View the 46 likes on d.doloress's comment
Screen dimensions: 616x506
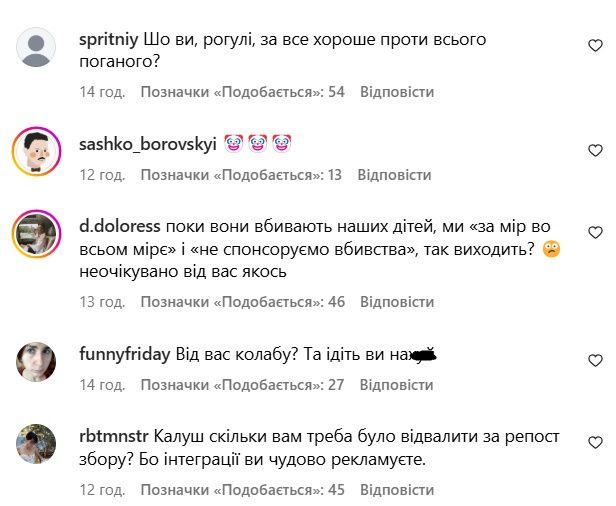pyautogui.click(x=243, y=301)
